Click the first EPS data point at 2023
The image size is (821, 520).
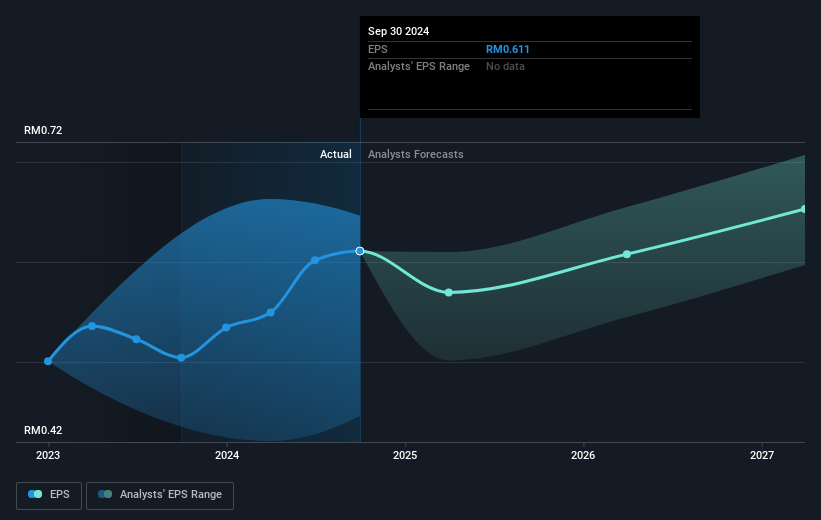coord(48,361)
